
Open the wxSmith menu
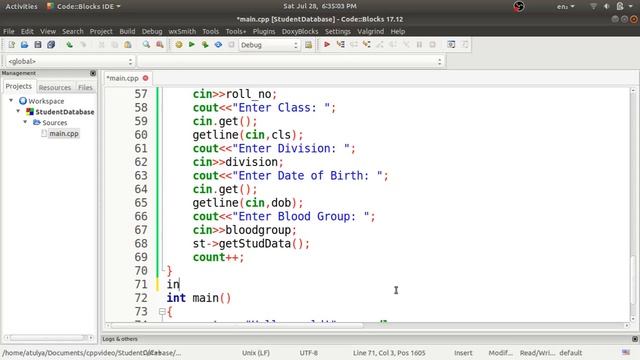click(182, 31)
